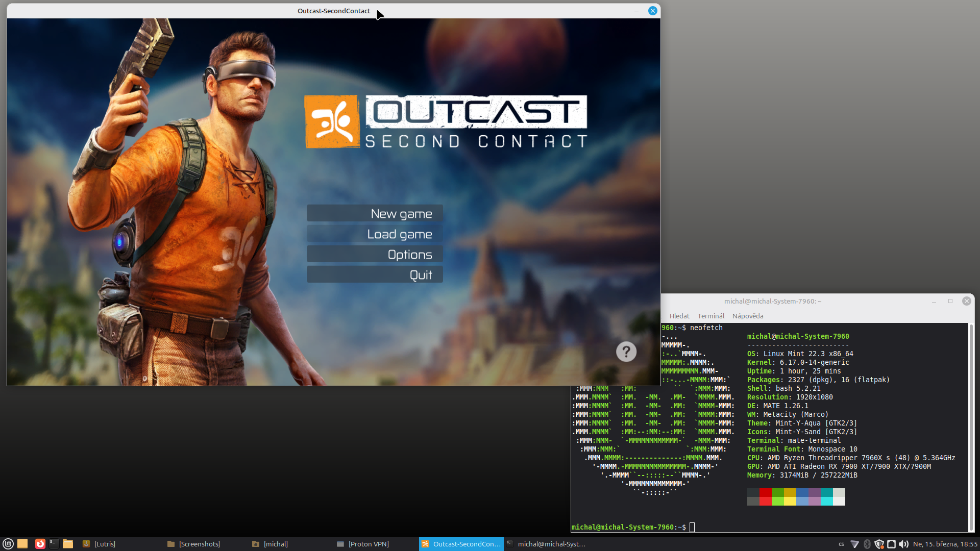Click the question mark help icon
Viewport: 980px width, 551px height.
[626, 352]
